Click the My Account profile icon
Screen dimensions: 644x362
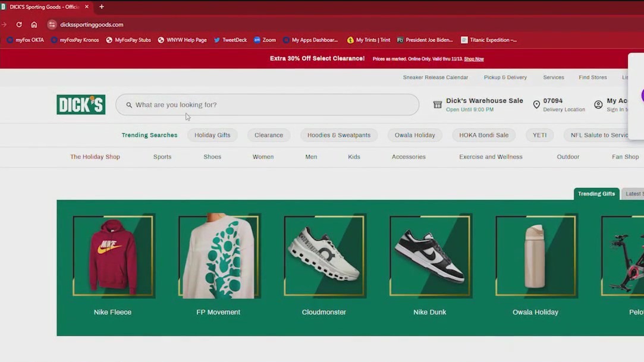point(598,105)
